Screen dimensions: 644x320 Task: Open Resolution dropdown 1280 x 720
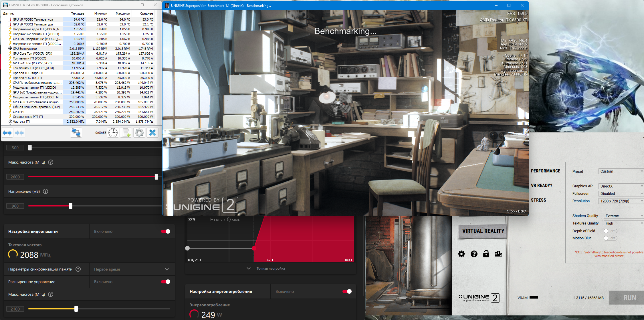click(621, 201)
